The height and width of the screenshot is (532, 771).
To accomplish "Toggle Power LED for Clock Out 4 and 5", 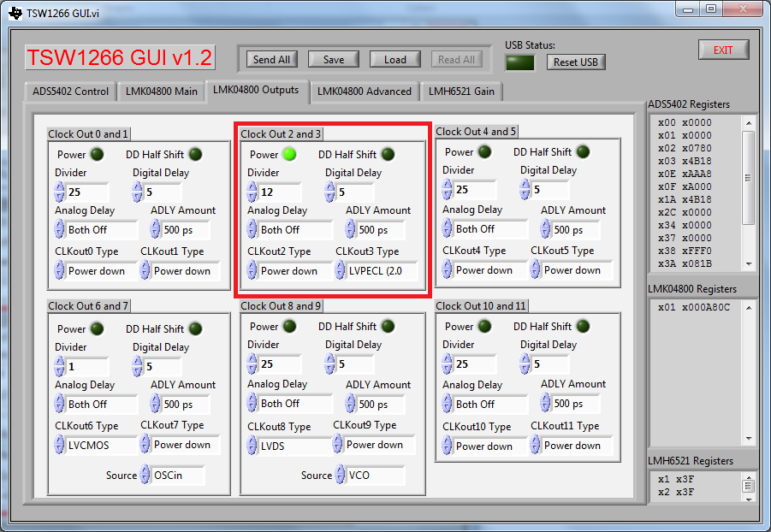I will pos(484,152).
